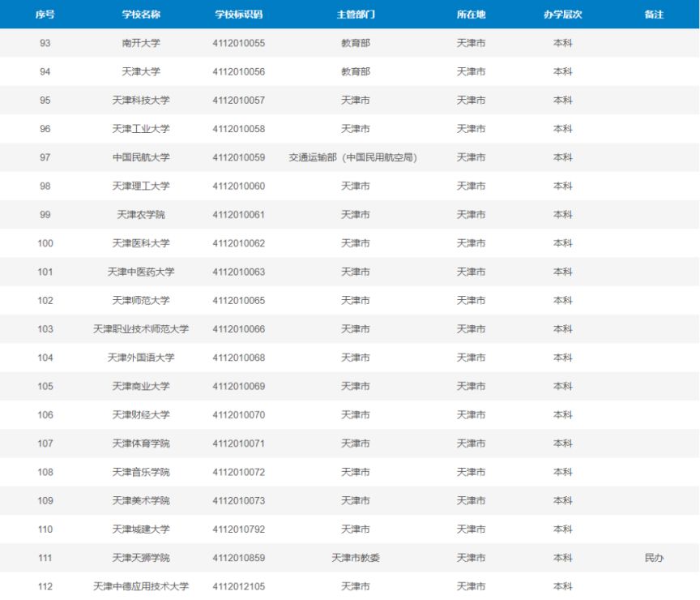This screenshot has height=600, width=700.
Task: Click the code 4112010069
Action: point(239,386)
